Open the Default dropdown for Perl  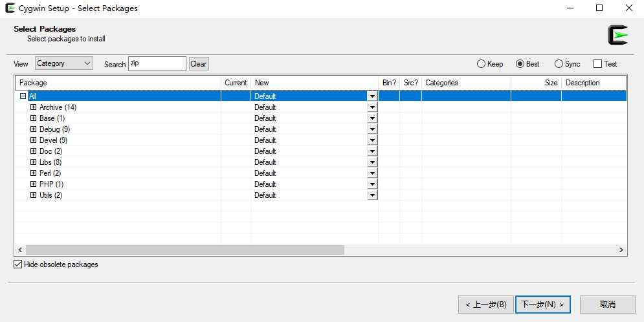(x=373, y=173)
